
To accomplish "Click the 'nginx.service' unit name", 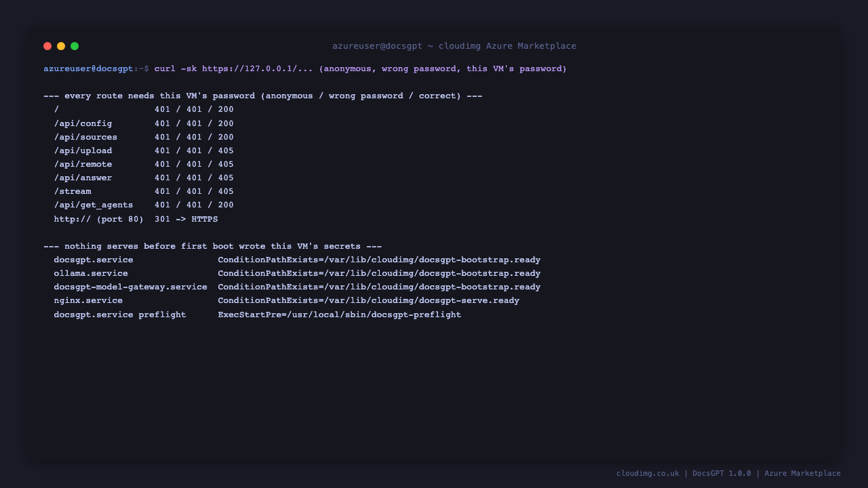I will (89, 300).
